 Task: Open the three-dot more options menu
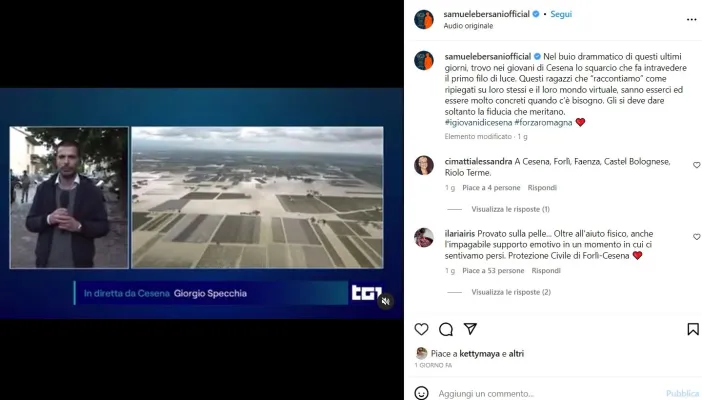point(691,20)
